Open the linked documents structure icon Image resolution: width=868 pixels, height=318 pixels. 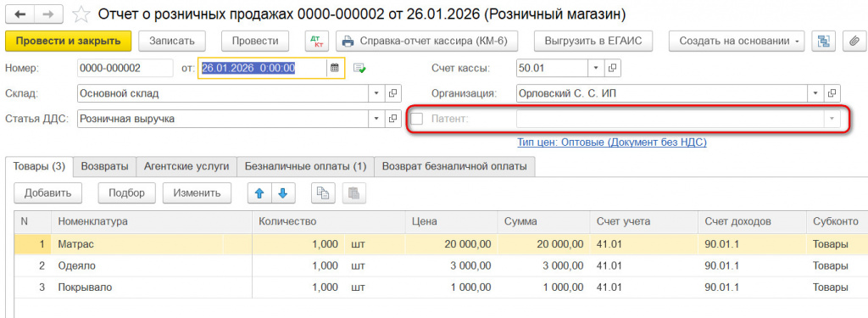click(823, 41)
